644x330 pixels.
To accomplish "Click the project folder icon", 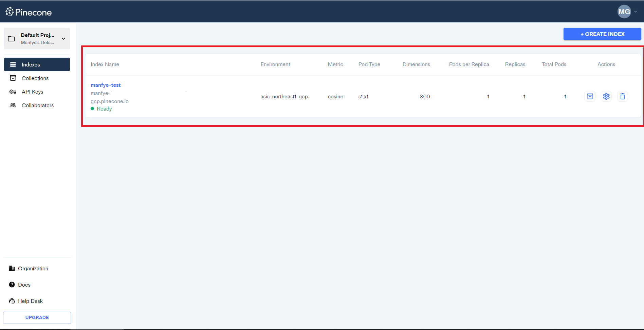I will (x=11, y=39).
